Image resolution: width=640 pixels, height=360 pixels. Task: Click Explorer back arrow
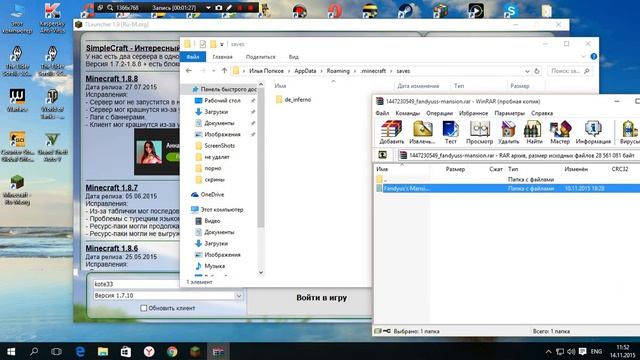coord(189,71)
